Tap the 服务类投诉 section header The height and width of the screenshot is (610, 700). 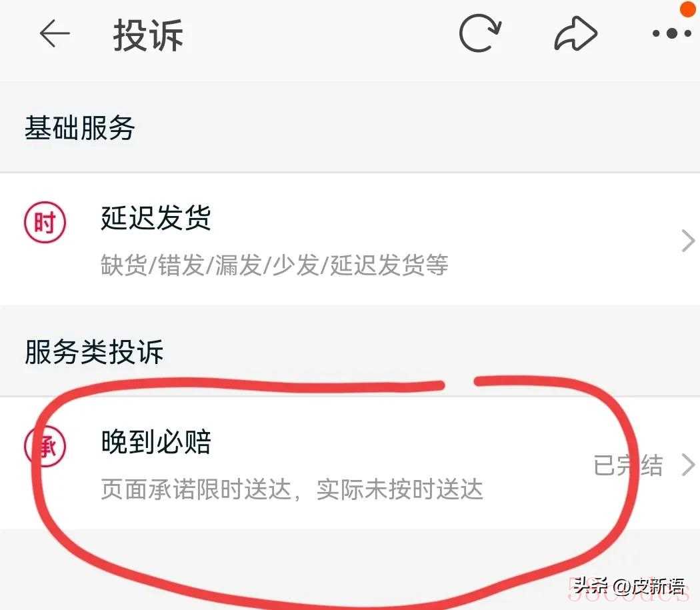pyautogui.click(x=94, y=351)
